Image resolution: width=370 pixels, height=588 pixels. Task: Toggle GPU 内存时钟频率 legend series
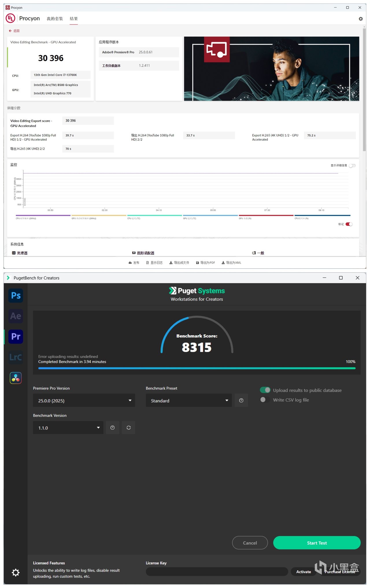(99, 217)
